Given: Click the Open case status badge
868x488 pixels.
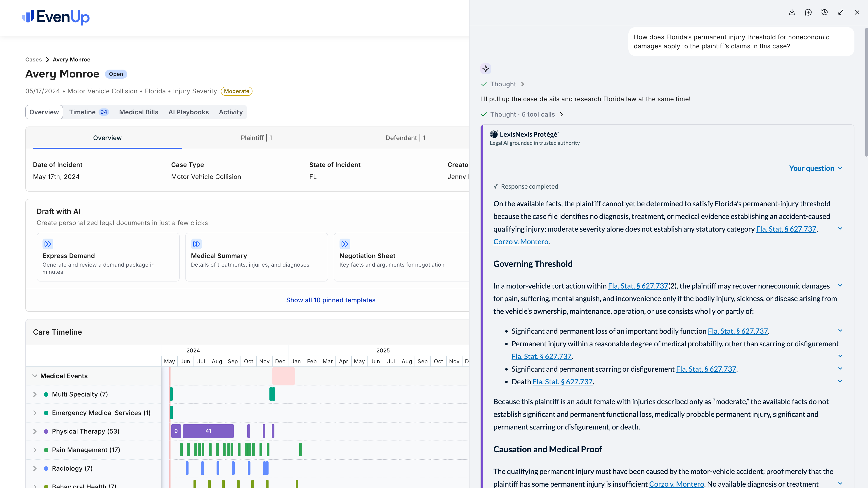Looking at the screenshot, I should click(x=116, y=74).
